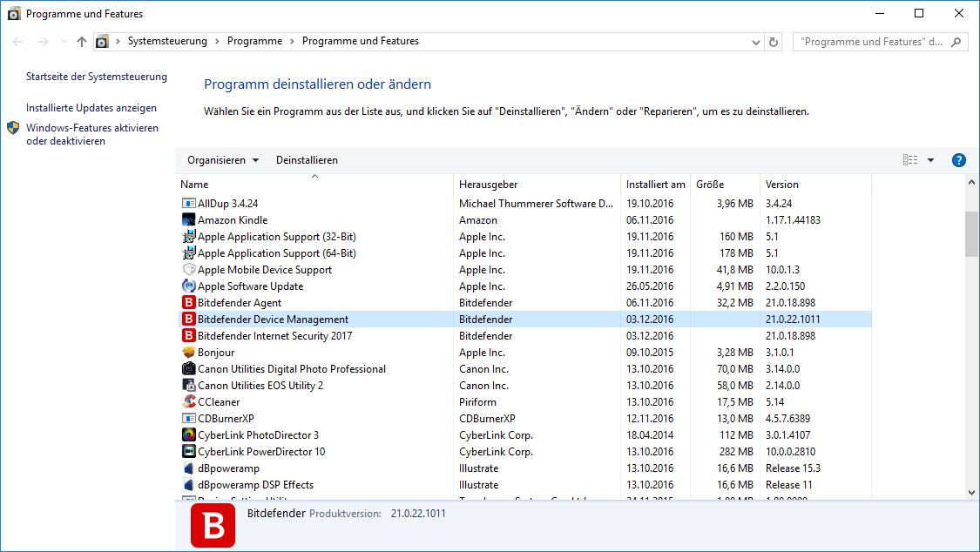This screenshot has height=552, width=980.
Task: Click the dBpoweramp icon in the Illustrate Release 15.3 row
Action: pos(188,468)
